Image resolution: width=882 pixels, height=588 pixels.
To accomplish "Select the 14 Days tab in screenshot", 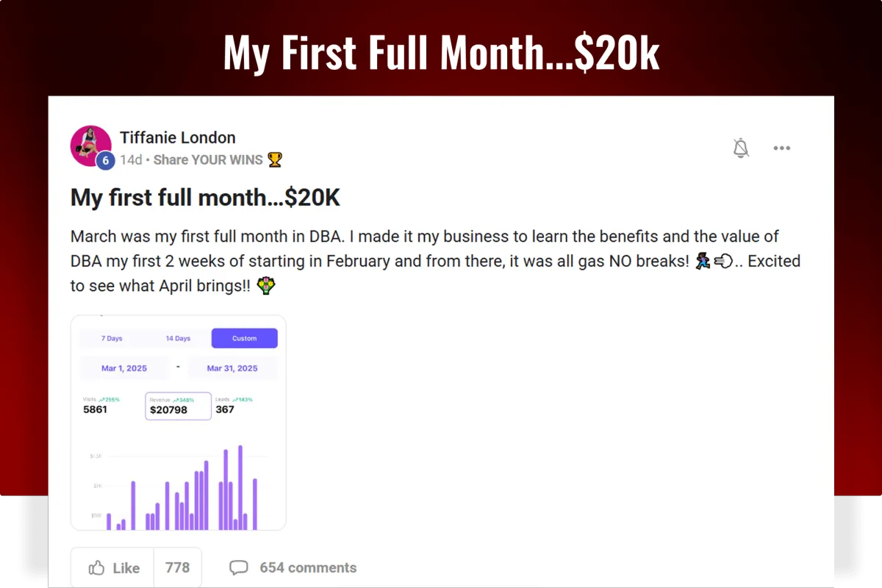I will point(178,338).
